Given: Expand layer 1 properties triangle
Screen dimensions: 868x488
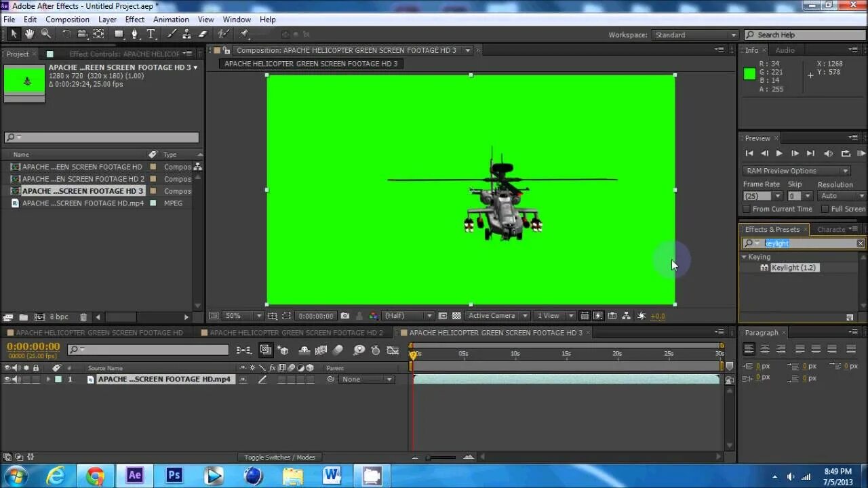Looking at the screenshot, I should coord(47,380).
